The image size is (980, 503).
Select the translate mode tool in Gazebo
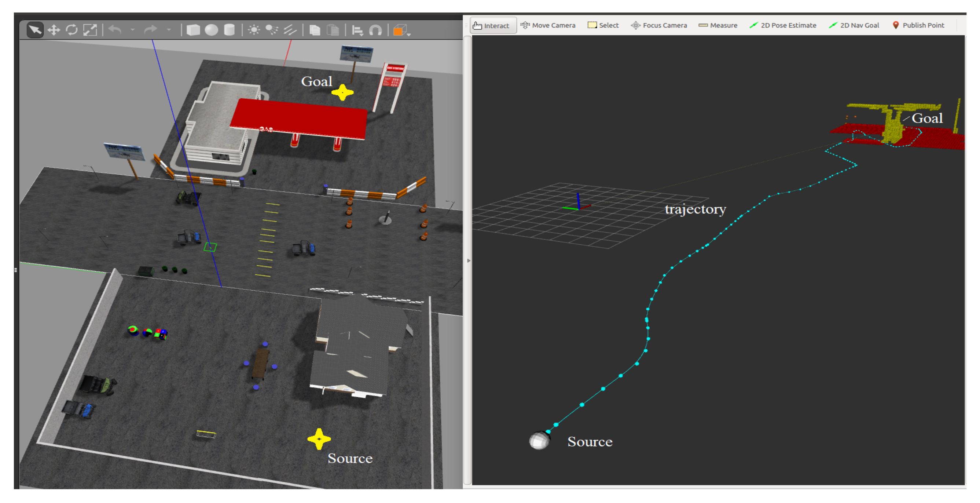(54, 30)
